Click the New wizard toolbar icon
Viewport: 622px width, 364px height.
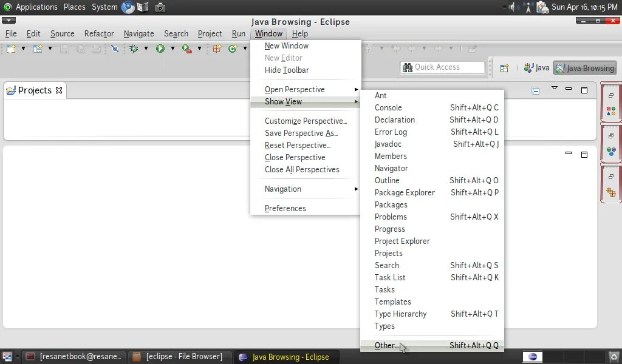pyautogui.click(x=11, y=49)
